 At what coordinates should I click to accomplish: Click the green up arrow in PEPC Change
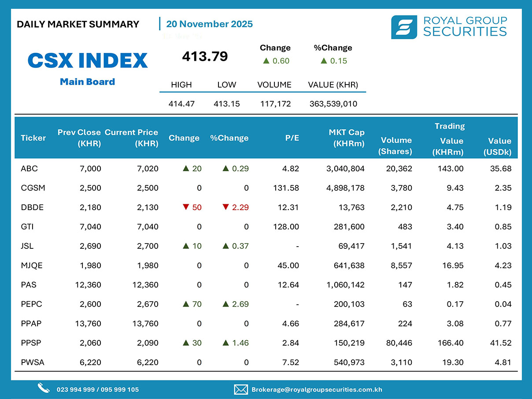[185, 304]
